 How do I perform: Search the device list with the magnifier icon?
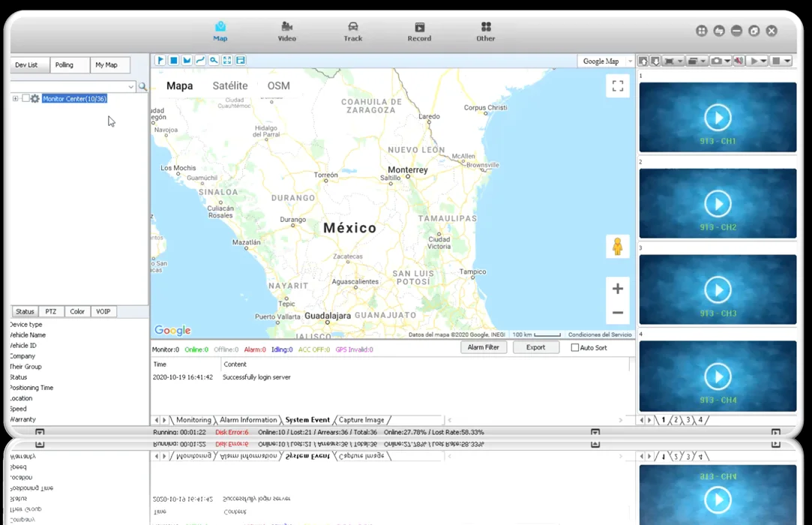[142, 86]
